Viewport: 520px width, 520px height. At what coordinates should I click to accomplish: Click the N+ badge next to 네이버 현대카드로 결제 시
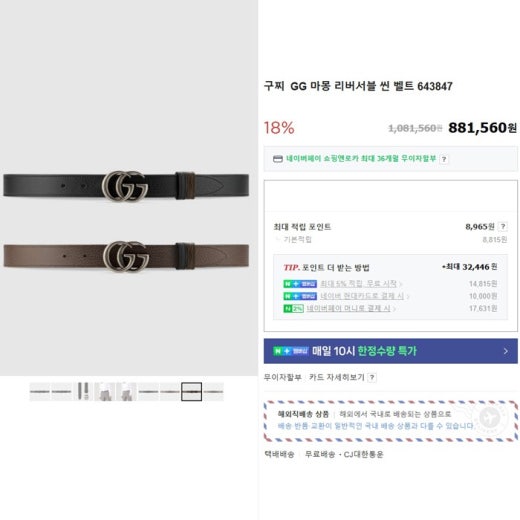pos(300,296)
